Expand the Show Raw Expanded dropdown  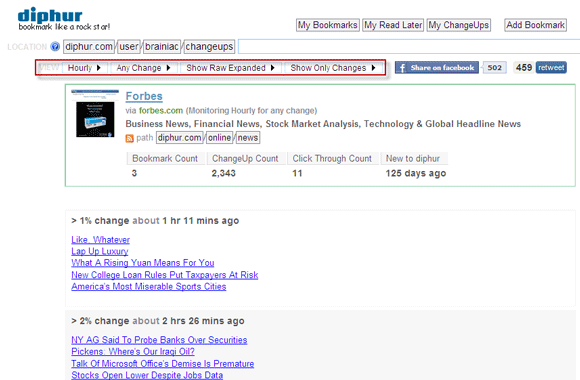231,68
